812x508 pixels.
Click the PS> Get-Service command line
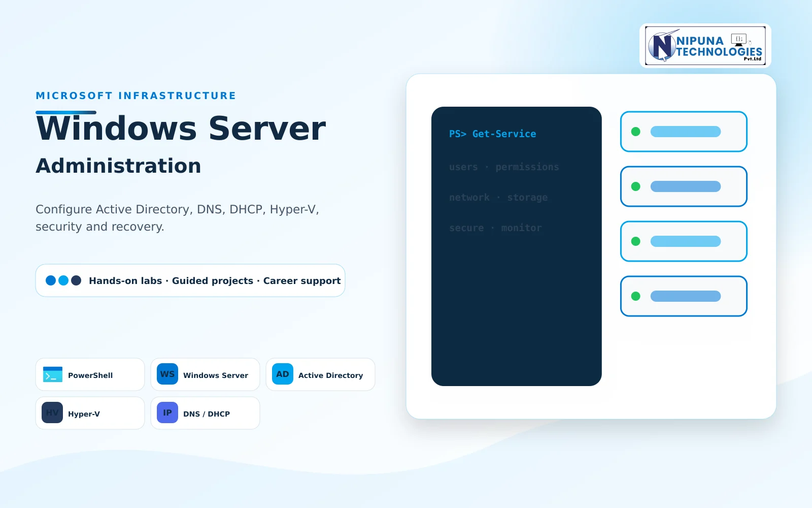coord(492,134)
